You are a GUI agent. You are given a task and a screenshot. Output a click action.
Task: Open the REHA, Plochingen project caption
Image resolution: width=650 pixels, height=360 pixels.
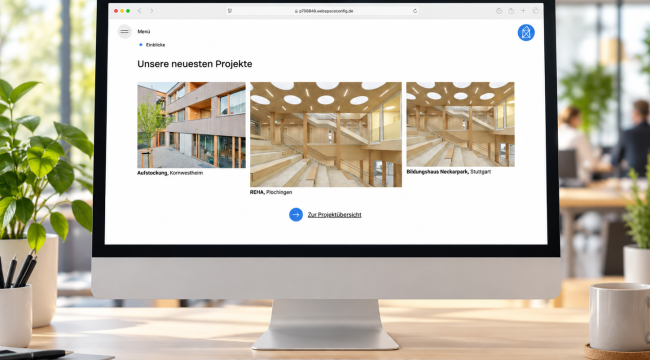coord(271,192)
